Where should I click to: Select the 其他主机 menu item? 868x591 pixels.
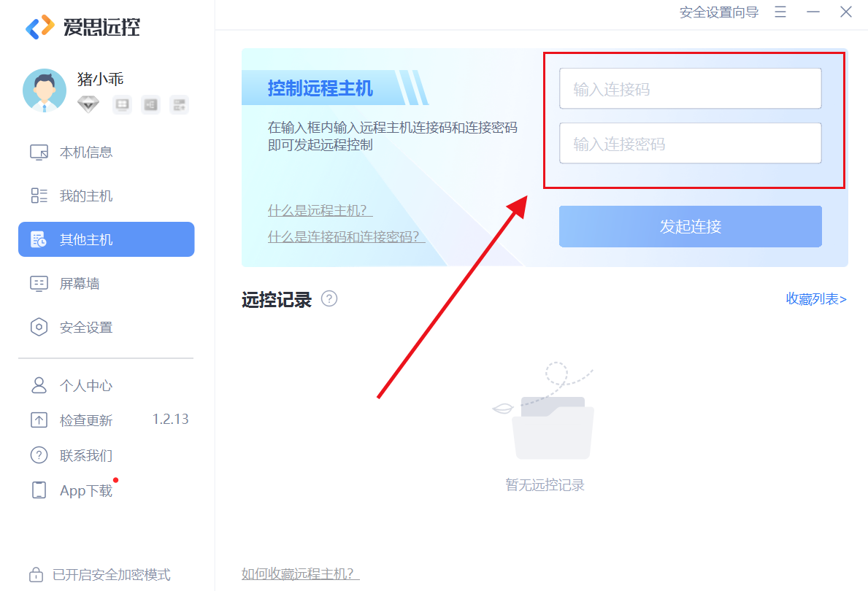(x=107, y=239)
